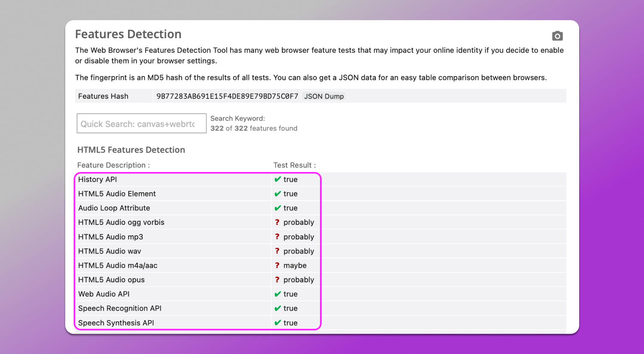The width and height of the screenshot is (644, 354).
Task: Click the JSON Dump button
Action: point(324,96)
